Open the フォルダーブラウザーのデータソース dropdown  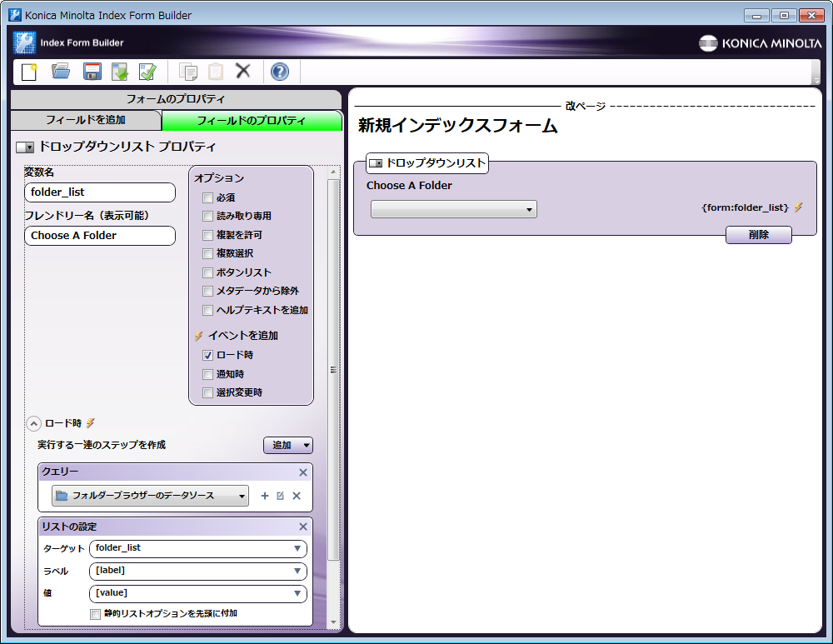[150, 496]
